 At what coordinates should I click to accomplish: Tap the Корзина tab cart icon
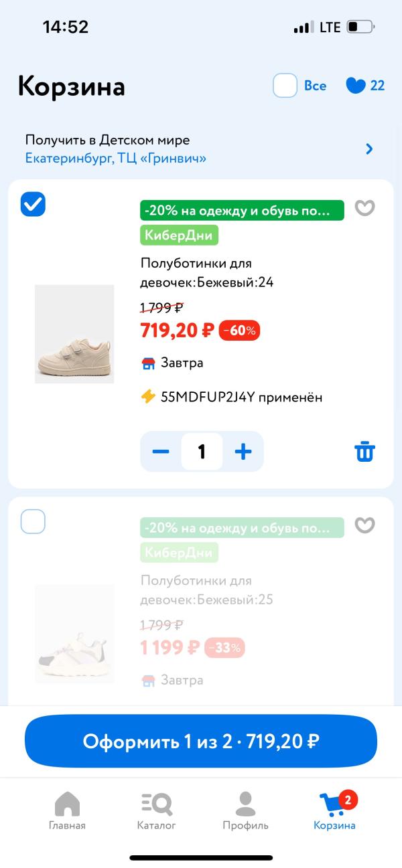coord(334,805)
